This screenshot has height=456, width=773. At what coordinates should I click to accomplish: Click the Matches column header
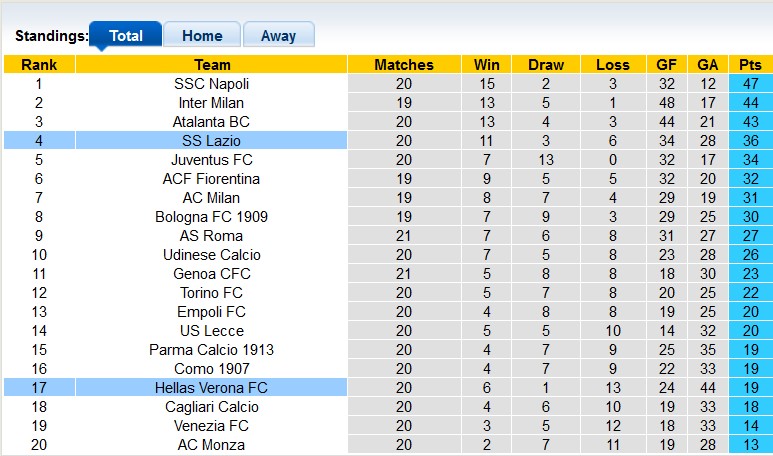pyautogui.click(x=403, y=65)
